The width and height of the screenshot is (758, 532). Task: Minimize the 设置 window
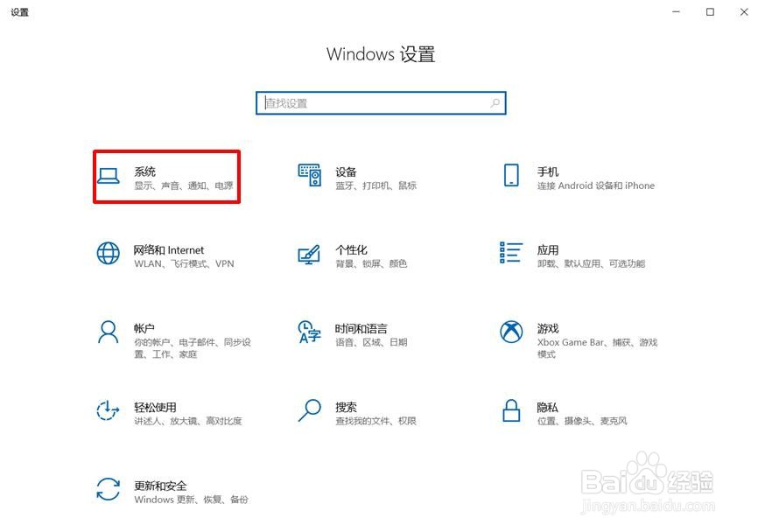[676, 11]
